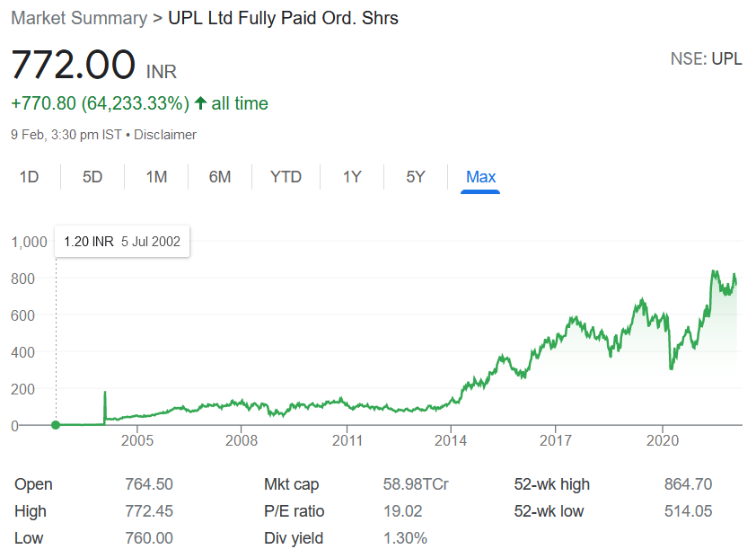Image resolution: width=756 pixels, height=558 pixels.
Task: Choose the 1Y range tab
Action: (x=352, y=177)
